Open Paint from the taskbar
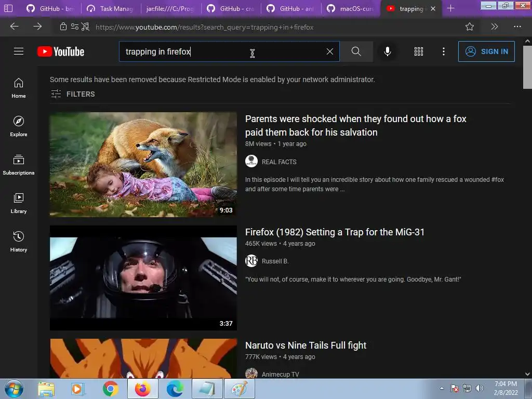The image size is (532, 399). point(240,389)
